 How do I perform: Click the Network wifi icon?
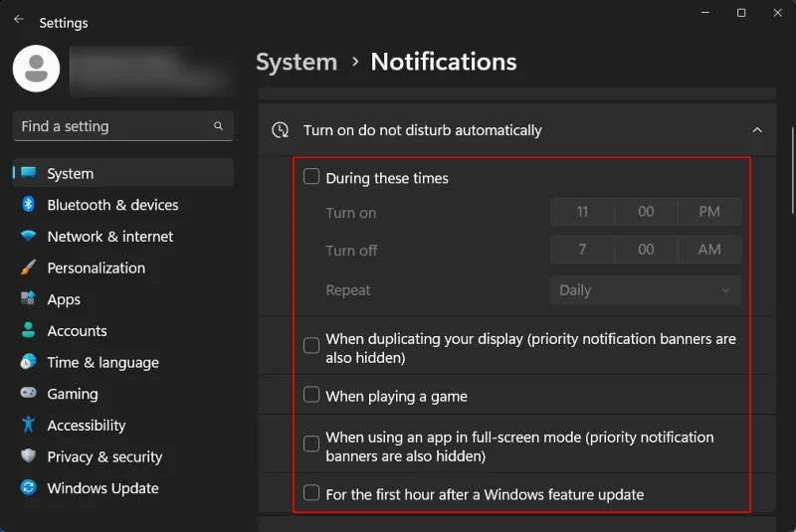point(29,236)
